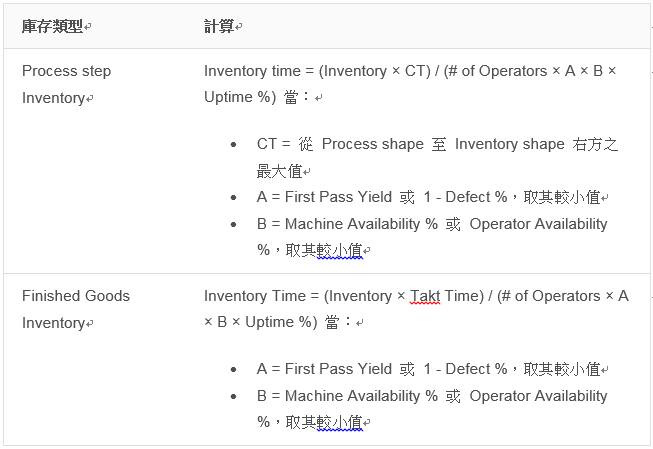Click the 計算 column header

(x=219, y=26)
